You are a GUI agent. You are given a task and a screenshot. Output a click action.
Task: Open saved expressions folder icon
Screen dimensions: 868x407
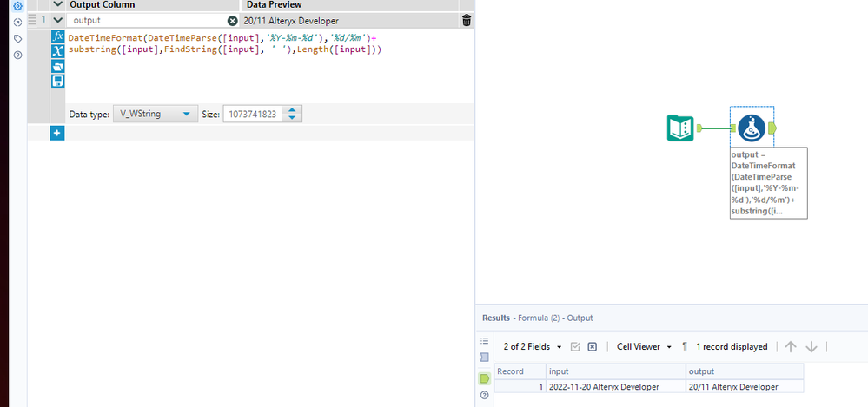57,66
